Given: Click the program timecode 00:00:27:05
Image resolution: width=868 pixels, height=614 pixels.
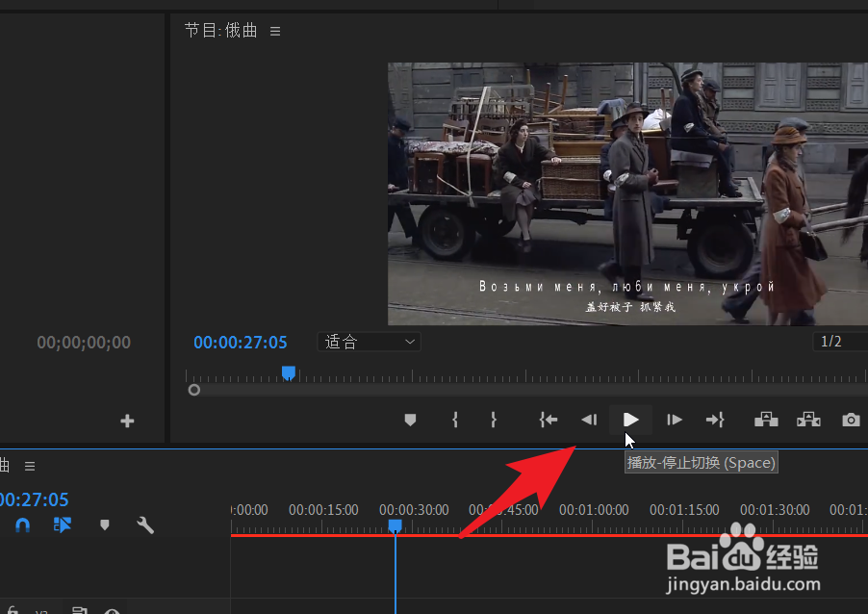Looking at the screenshot, I should tap(241, 343).
